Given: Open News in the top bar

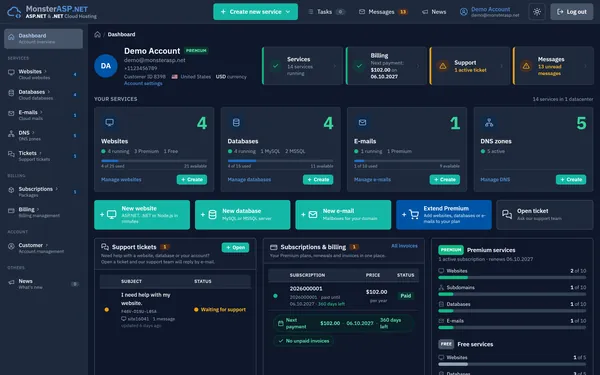Looking at the screenshot, I should pyautogui.click(x=434, y=12).
